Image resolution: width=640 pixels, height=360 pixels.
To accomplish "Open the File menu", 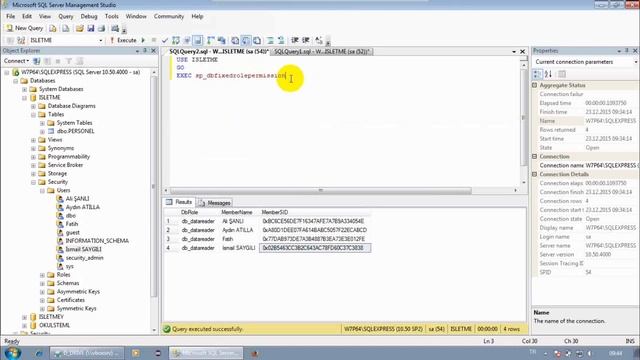I will tap(11, 16).
